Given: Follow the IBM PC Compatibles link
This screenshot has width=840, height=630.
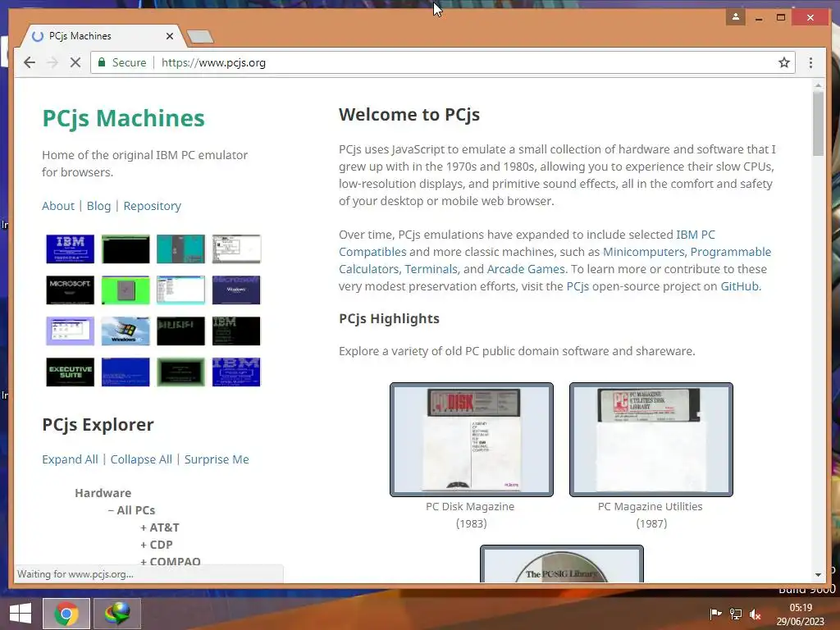Looking at the screenshot, I should coord(696,235).
